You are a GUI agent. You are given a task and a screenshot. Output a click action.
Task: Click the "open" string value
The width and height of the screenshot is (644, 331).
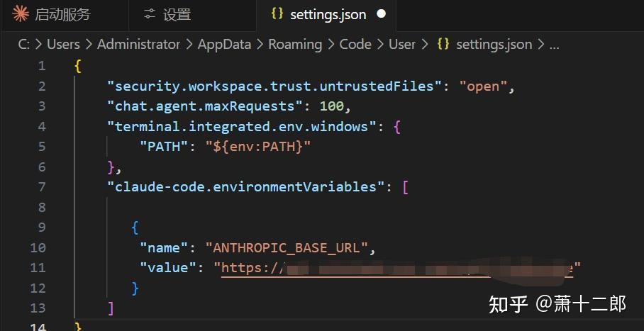(x=484, y=86)
